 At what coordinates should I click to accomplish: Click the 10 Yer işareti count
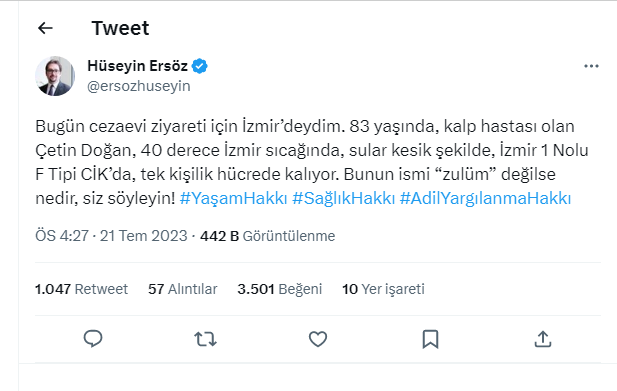(383, 289)
